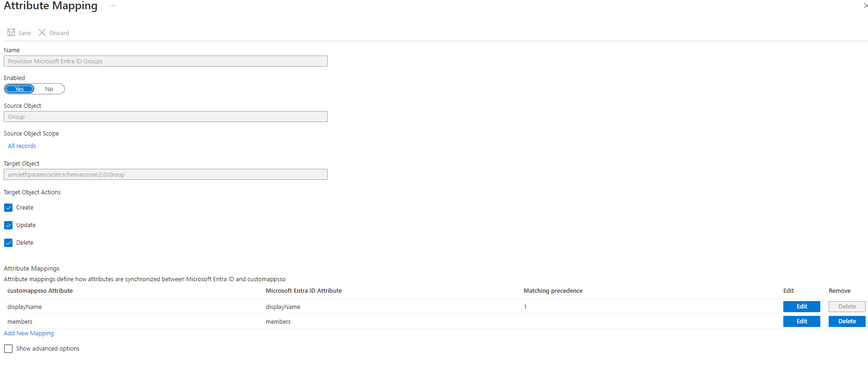Viewport: 868px width, 376px height.
Task: Open the All records scope link
Action: pos(22,146)
